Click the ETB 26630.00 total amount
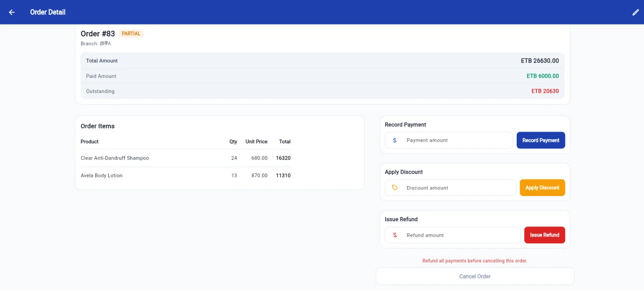Screen dimensions: 644x291 click(x=540, y=61)
